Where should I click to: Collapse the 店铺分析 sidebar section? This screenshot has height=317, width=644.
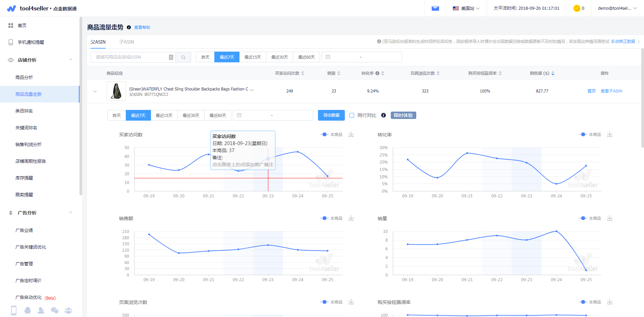tap(70, 60)
